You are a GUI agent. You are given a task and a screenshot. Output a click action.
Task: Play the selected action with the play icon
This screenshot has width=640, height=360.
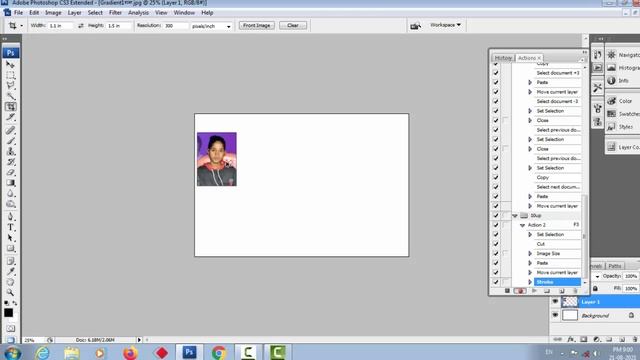click(534, 291)
